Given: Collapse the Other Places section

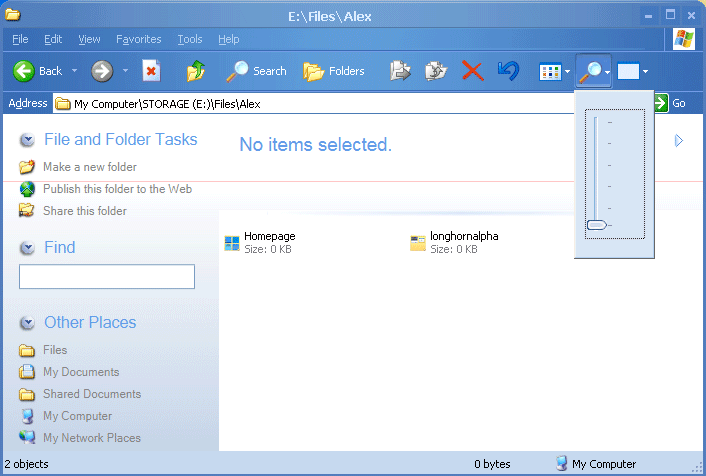Looking at the screenshot, I should (x=27, y=323).
